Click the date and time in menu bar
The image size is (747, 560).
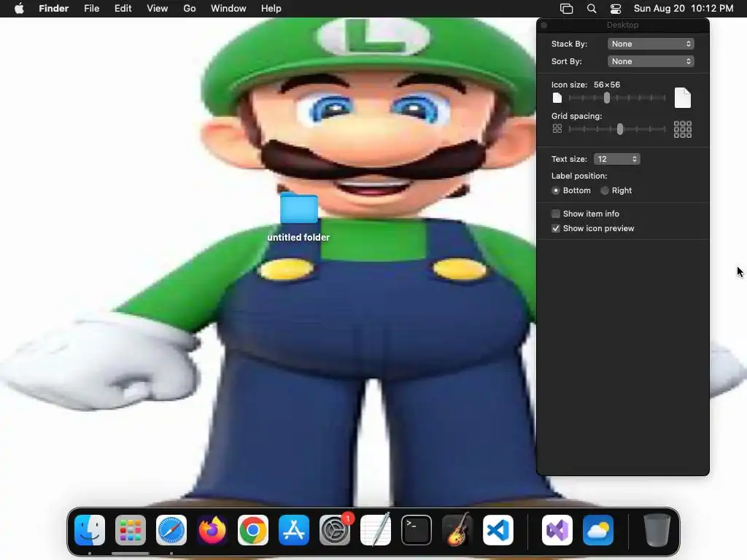tap(684, 9)
